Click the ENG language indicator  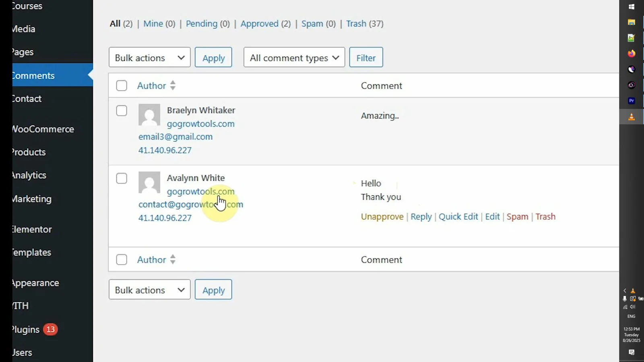632,316
